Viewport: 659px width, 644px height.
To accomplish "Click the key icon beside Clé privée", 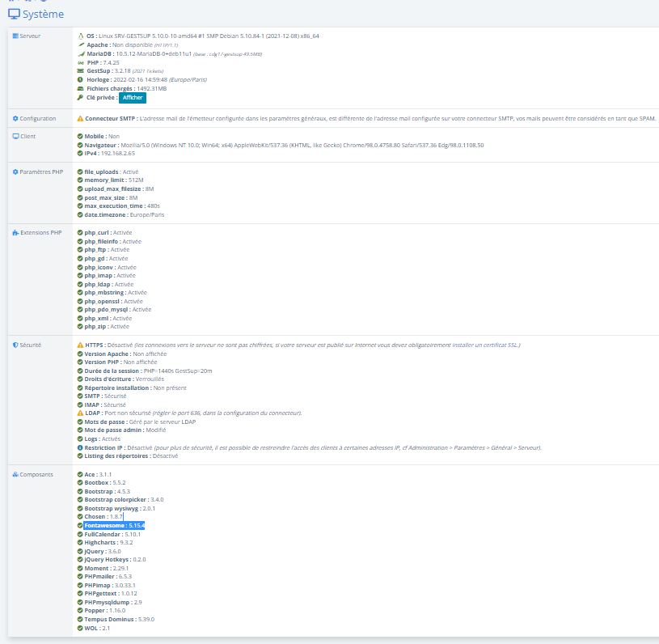I will pyautogui.click(x=80, y=98).
